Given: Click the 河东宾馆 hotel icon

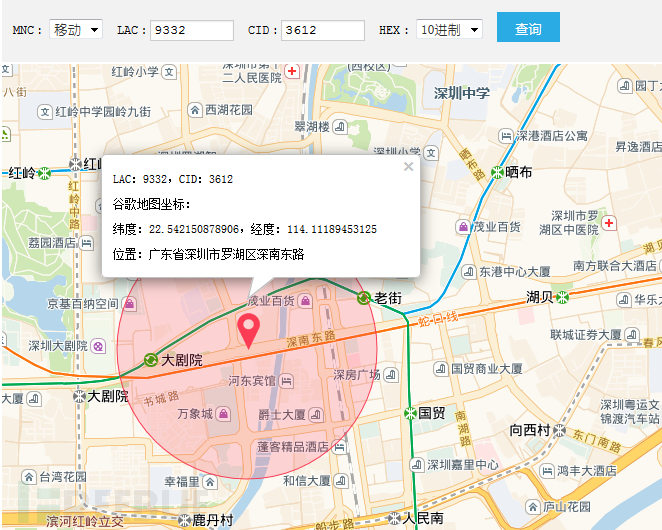Looking at the screenshot, I should click(x=287, y=381).
